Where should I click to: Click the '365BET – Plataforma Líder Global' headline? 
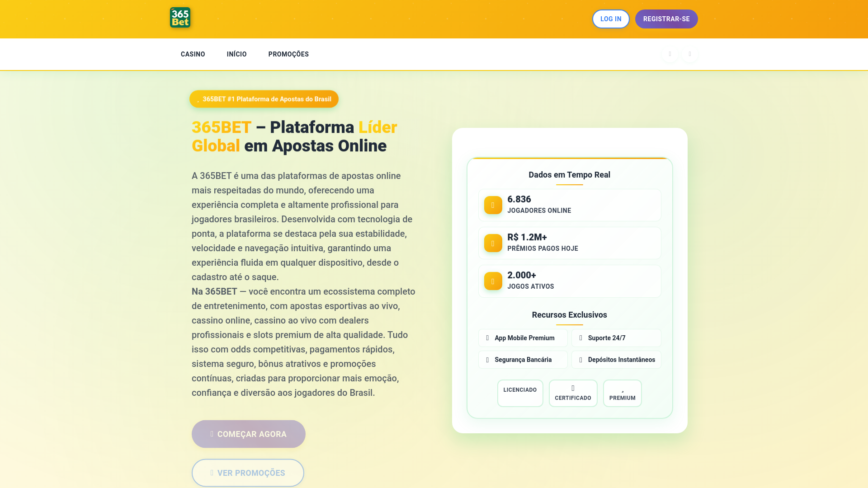coord(294,136)
